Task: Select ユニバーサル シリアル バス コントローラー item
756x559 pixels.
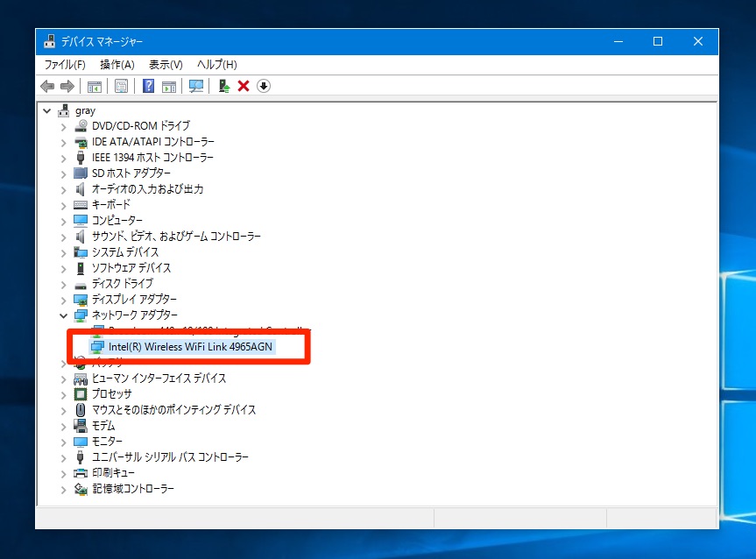Action: click(x=170, y=457)
